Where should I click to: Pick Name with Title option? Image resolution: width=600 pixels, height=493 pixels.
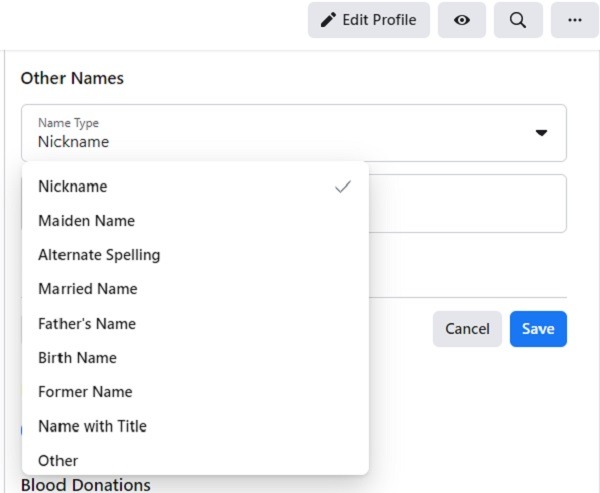pyautogui.click(x=195, y=426)
